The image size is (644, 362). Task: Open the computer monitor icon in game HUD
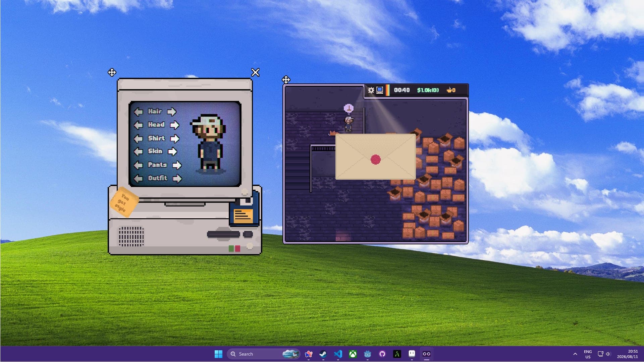pyautogui.click(x=380, y=90)
